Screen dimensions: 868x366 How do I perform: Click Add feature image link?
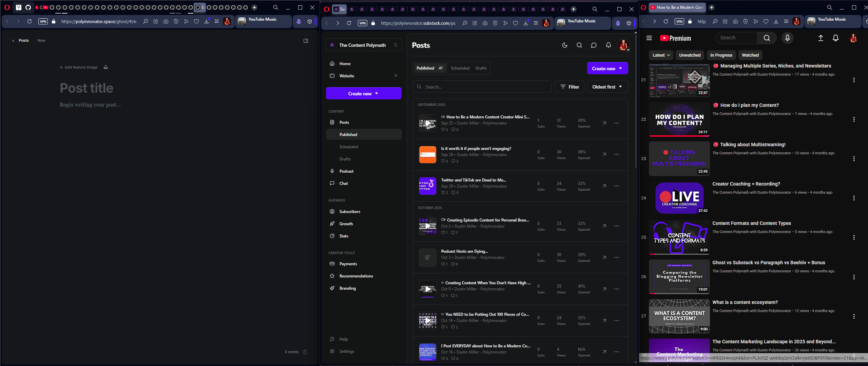click(x=79, y=67)
